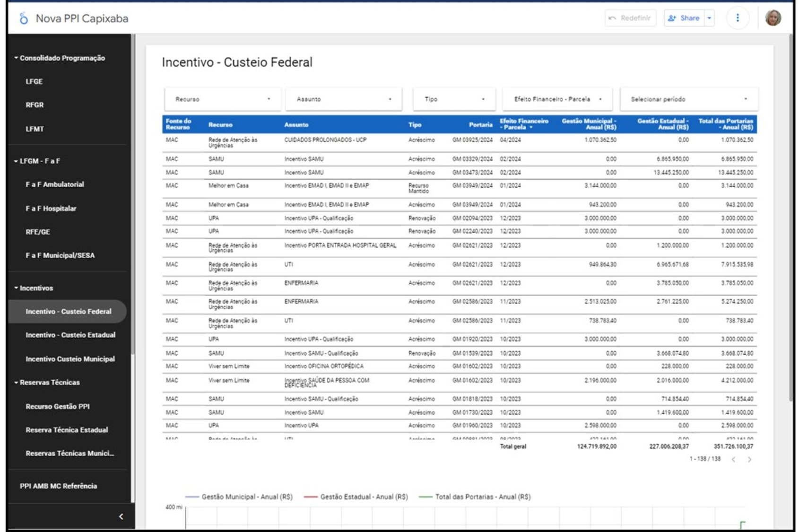Open the three-dot more options menu
Screen dimensions: 799x532
click(738, 18)
